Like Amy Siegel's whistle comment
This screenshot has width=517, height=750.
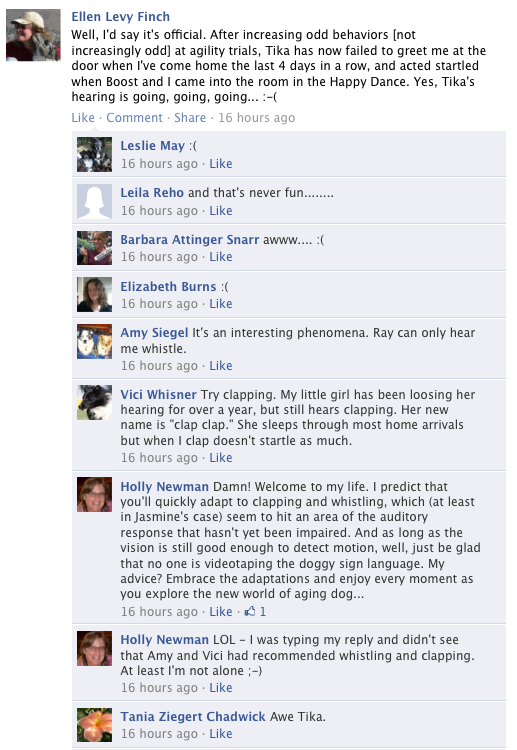pyautogui.click(x=220, y=365)
